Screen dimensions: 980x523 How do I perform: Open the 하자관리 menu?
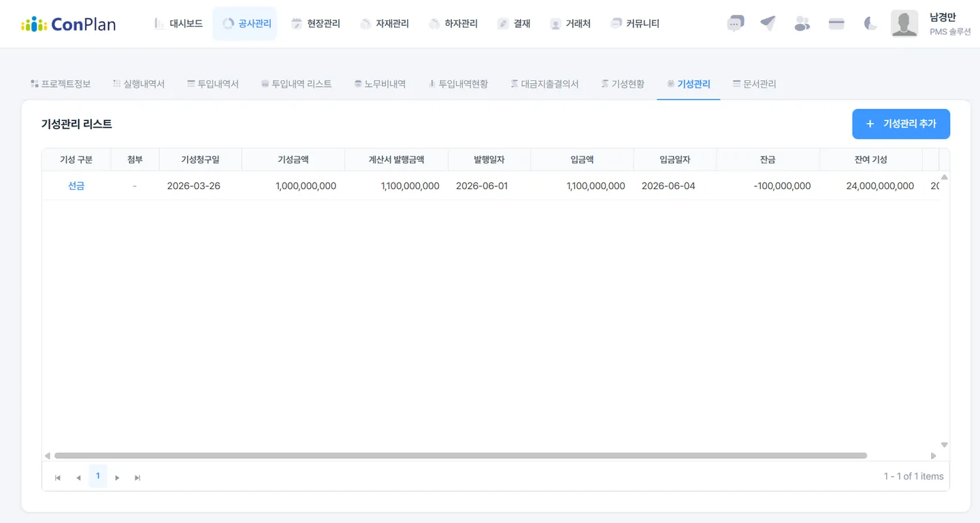(x=453, y=24)
